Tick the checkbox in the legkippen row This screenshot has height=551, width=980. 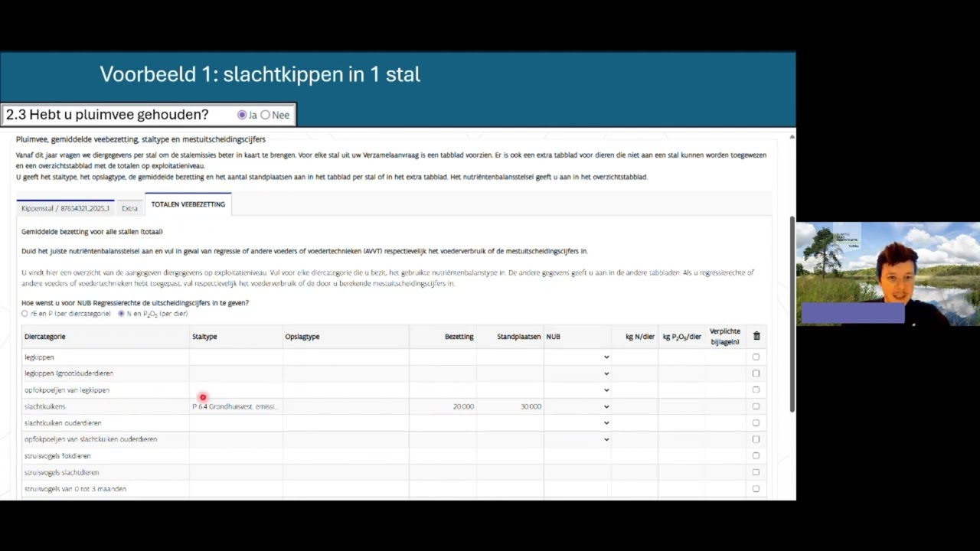click(756, 357)
